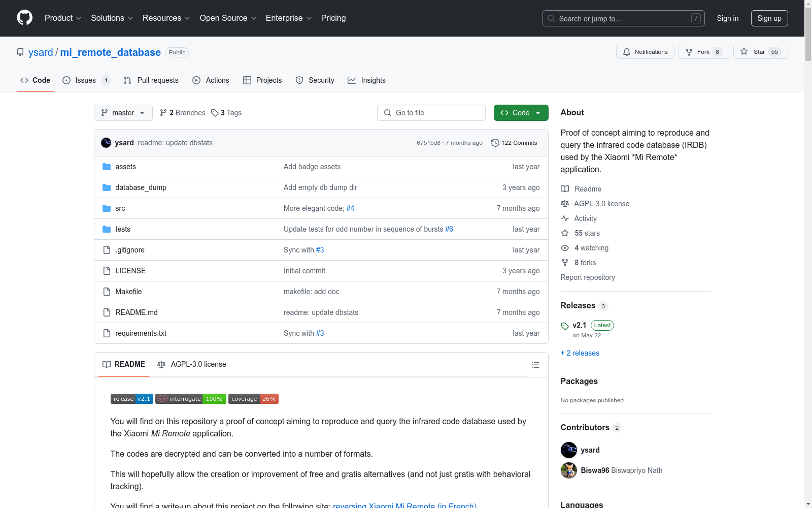Click ysard contributor avatar

pyautogui.click(x=569, y=450)
